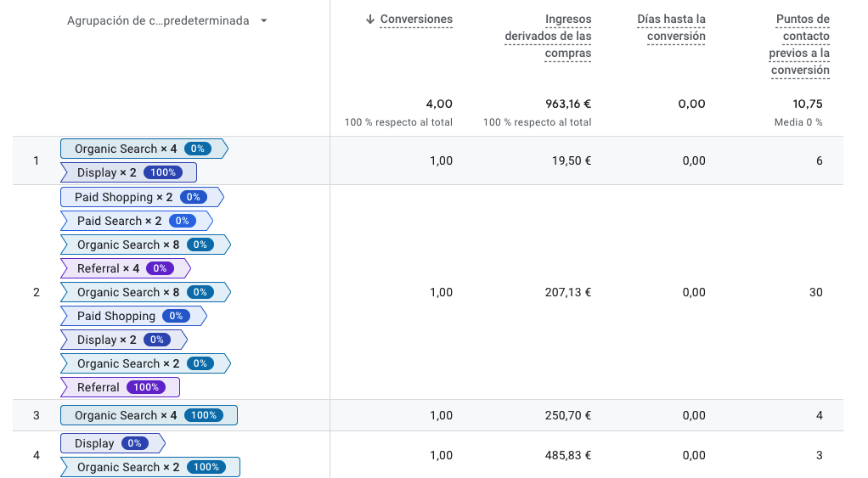Select Puntos de contacto previos header

pos(799,44)
